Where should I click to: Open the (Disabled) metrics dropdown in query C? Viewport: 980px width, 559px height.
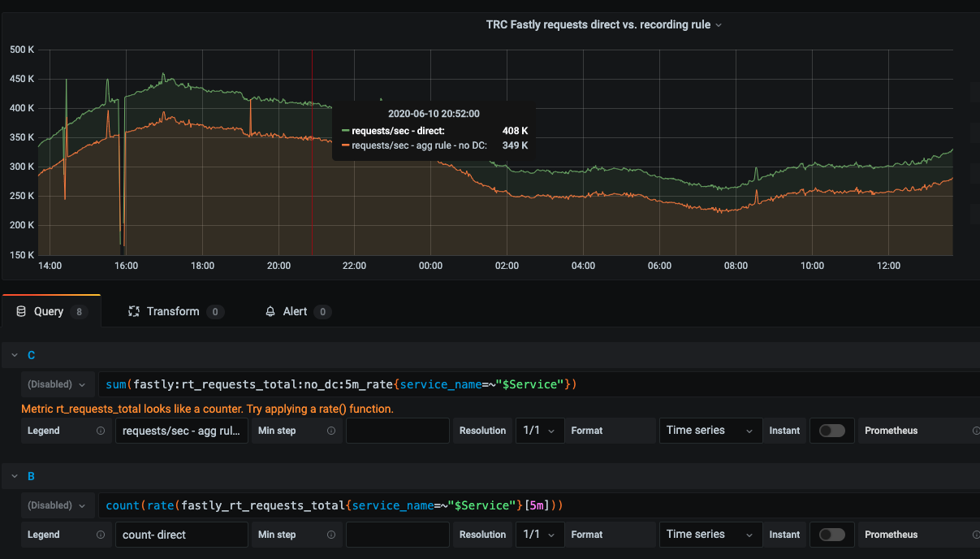pos(56,384)
